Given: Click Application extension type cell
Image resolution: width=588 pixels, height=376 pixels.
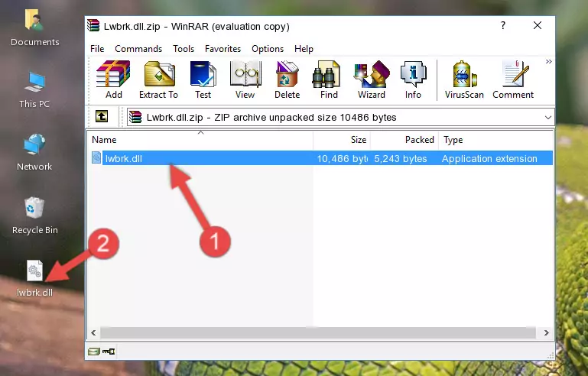Looking at the screenshot, I should tap(489, 159).
